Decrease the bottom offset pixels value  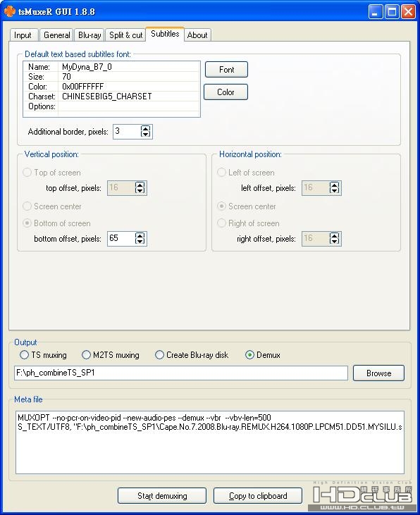(140, 242)
